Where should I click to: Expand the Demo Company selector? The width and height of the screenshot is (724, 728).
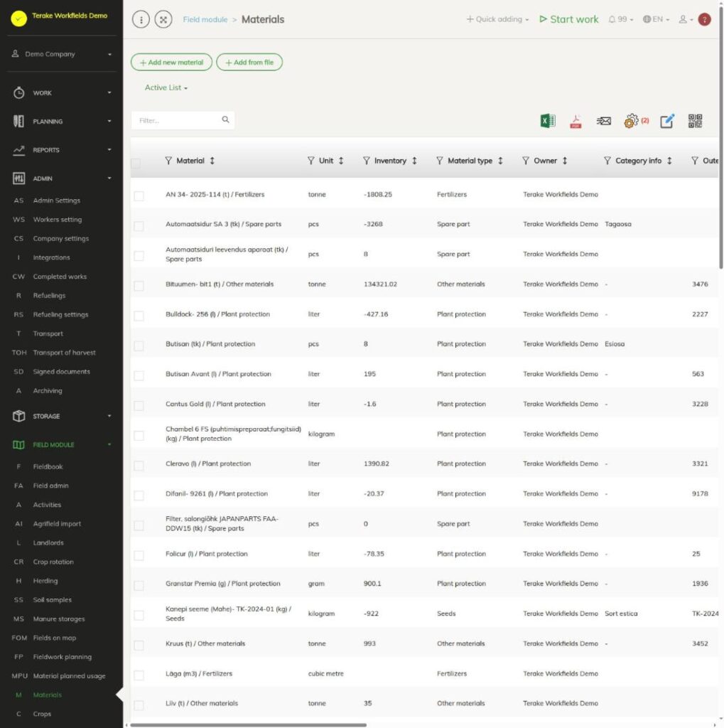point(62,54)
